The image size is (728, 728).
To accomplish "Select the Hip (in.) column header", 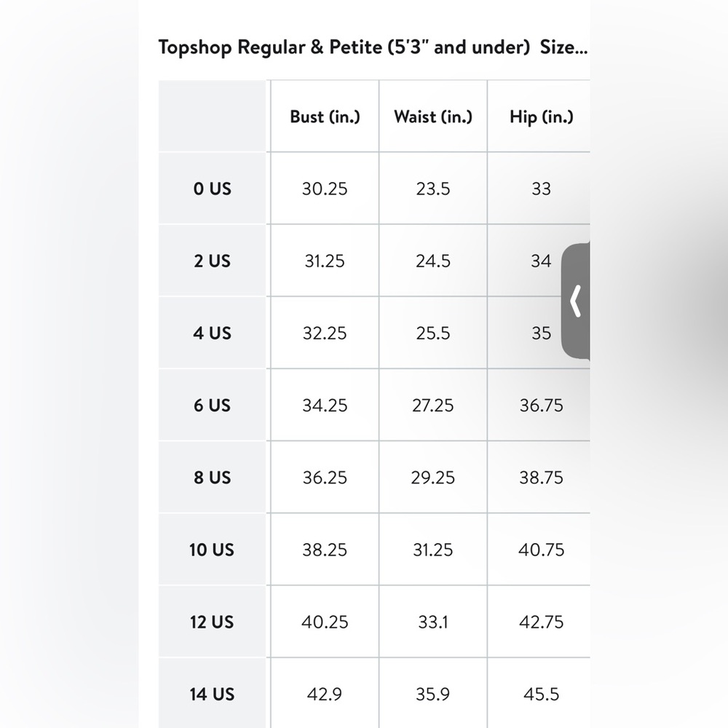I will tap(541, 116).
